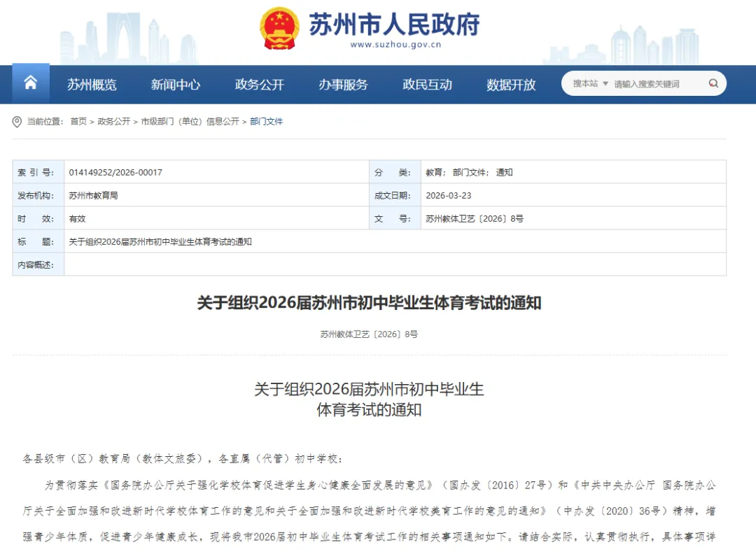This screenshot has height=552, width=756.
Task: Open the 新闻中心 menu
Action: point(174,84)
